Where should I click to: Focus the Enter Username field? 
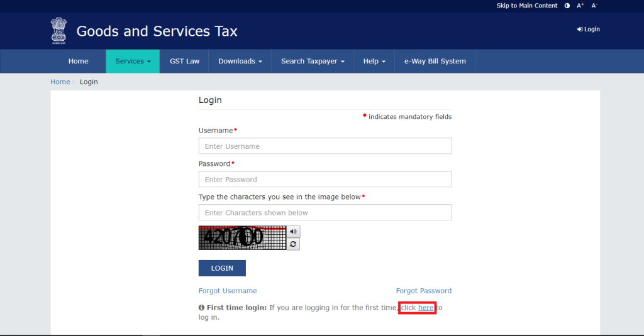coord(325,146)
